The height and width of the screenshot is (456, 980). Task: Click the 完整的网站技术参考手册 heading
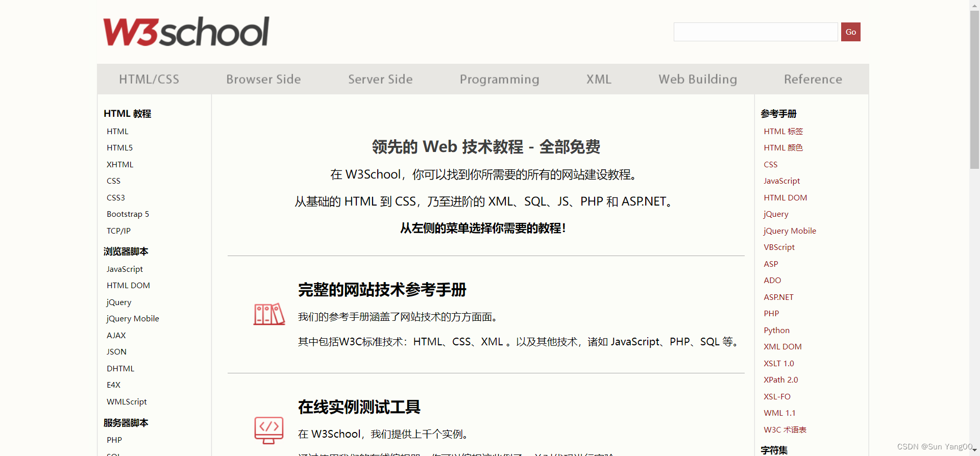click(382, 290)
